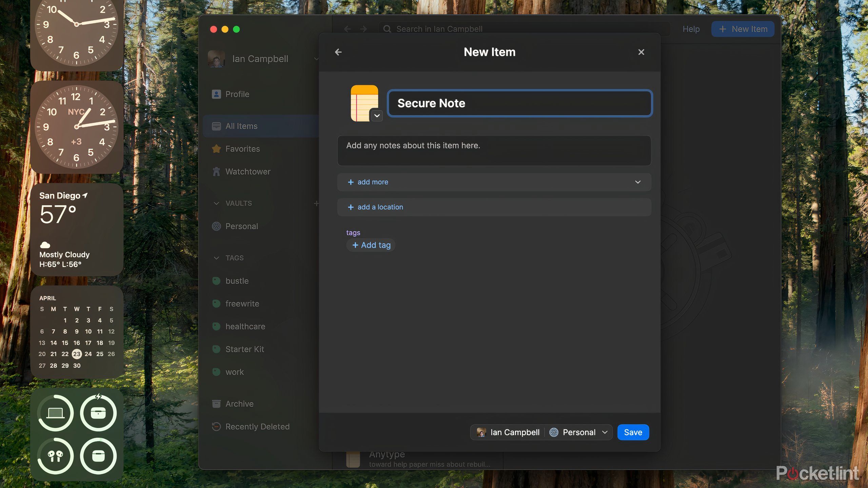Click the Search in Ian Campbell field
The width and height of the screenshot is (868, 488).
524,29
